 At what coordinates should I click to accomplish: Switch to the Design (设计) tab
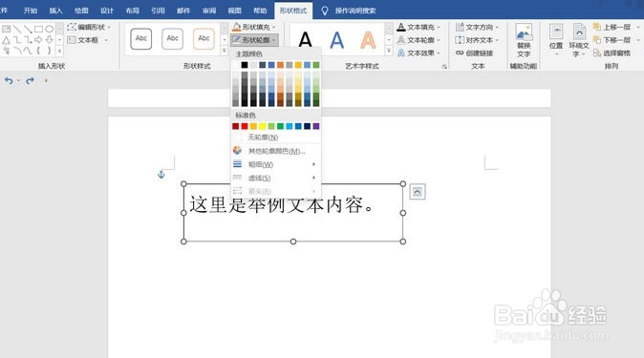[107, 11]
